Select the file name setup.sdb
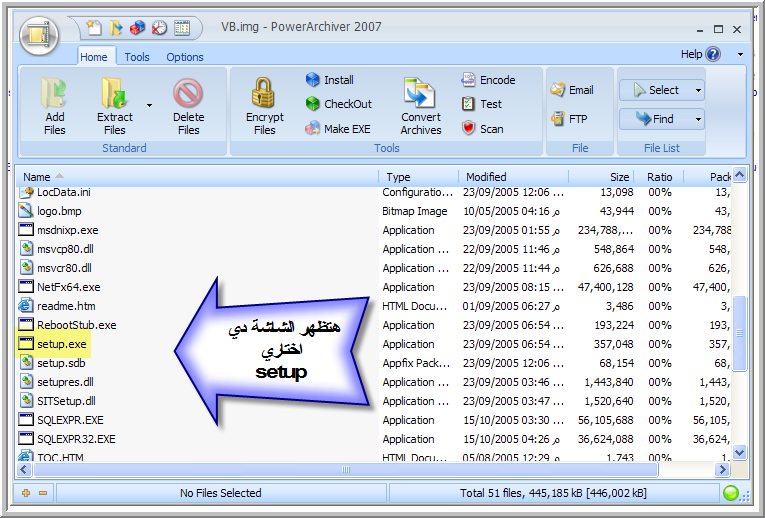This screenshot has height=518, width=765. click(x=61, y=363)
